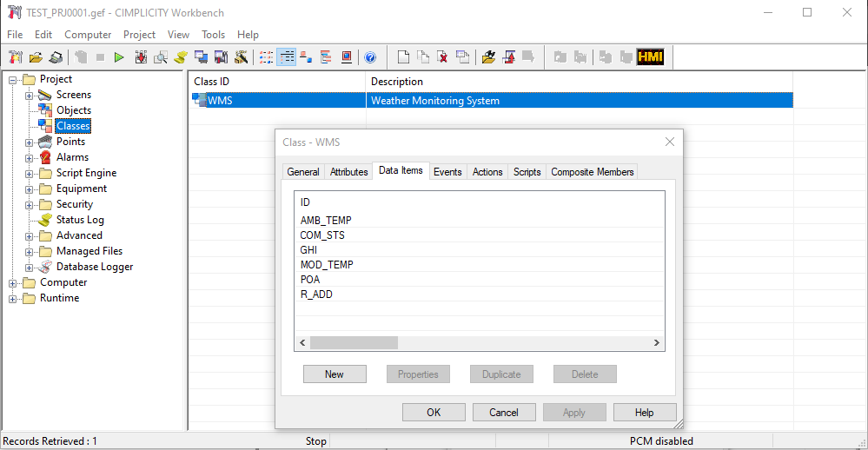Click the Description column header
868x450 pixels.
pos(579,82)
